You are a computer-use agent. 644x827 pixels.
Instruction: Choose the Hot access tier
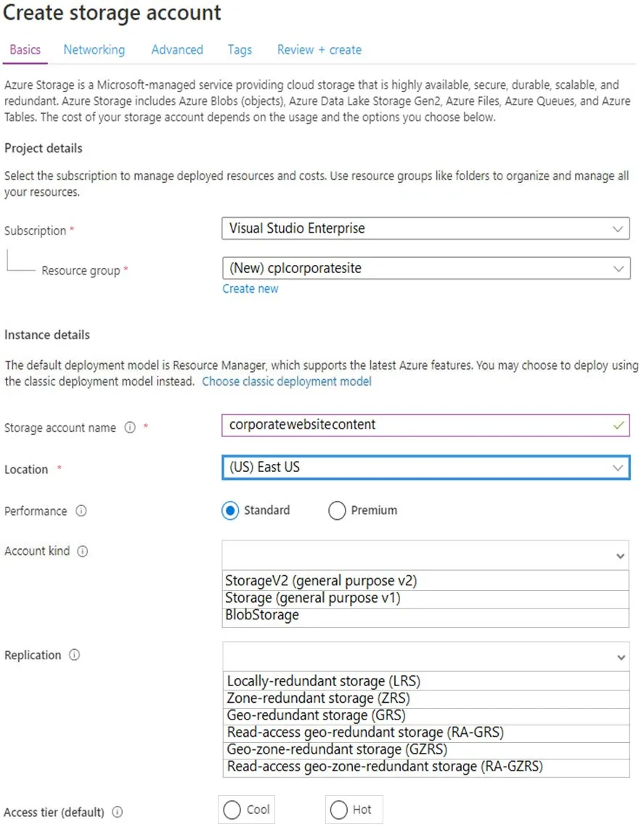point(338,810)
